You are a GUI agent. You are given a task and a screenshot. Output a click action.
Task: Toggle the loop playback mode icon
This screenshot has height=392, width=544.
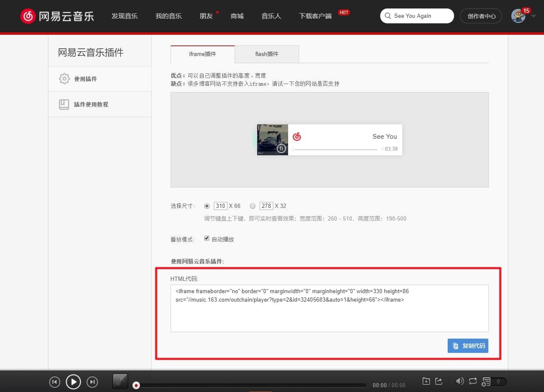[473, 381]
